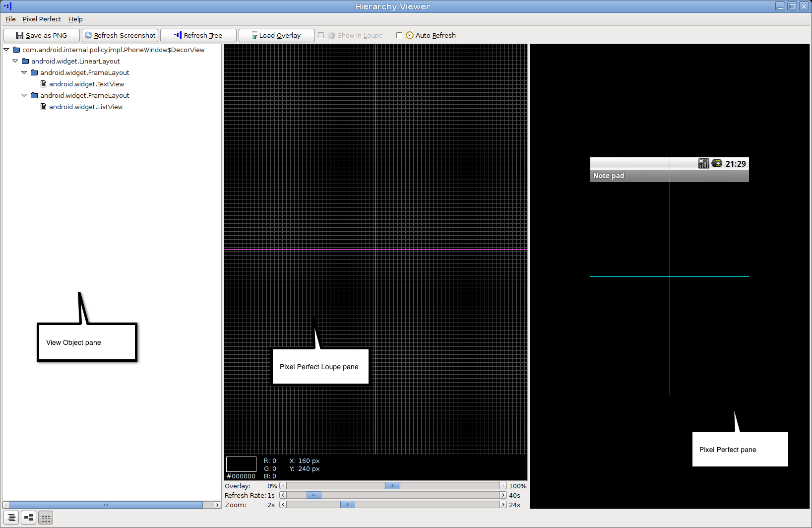Open the Help menu
Screen dimensions: 812x528
[x=75, y=19]
